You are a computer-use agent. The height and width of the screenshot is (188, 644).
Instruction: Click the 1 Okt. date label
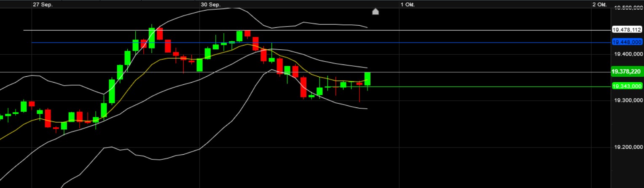(x=408, y=4)
